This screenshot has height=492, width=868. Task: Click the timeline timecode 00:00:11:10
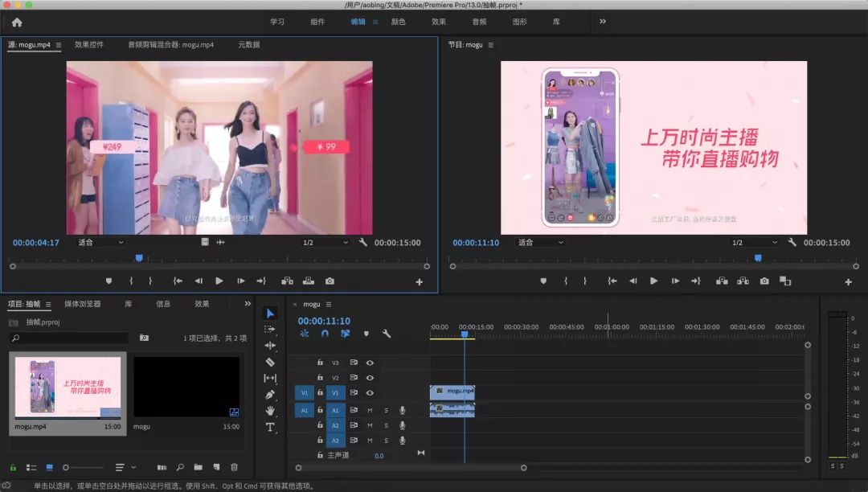324,321
